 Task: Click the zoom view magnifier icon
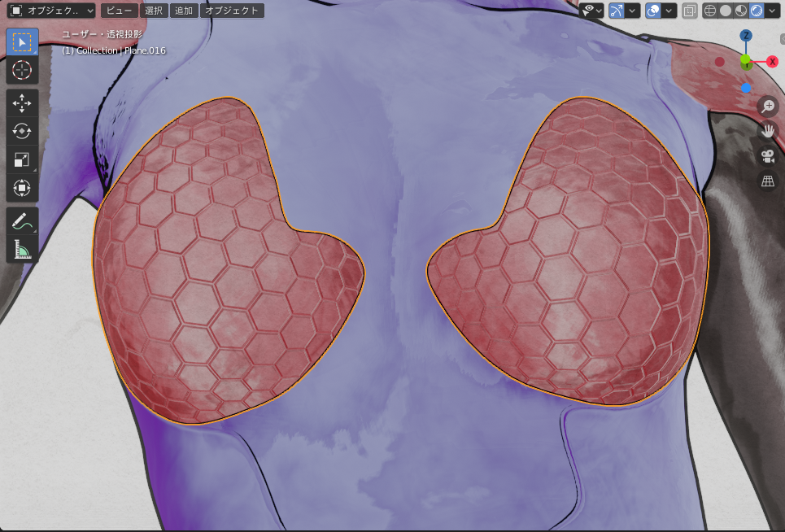click(768, 106)
